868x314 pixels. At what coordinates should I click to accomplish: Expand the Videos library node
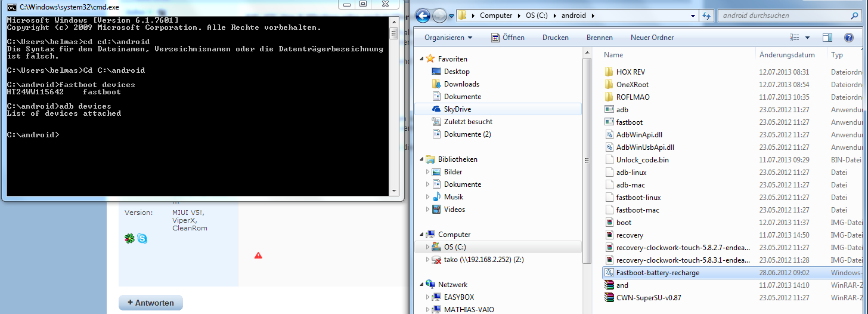click(428, 210)
